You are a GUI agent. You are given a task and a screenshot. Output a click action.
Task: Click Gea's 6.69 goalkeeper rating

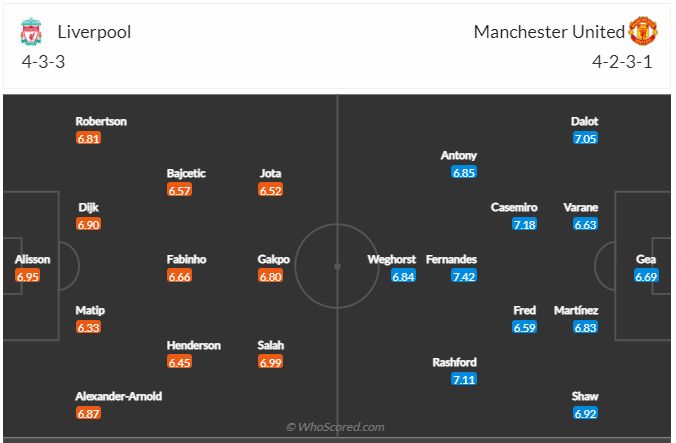point(647,275)
